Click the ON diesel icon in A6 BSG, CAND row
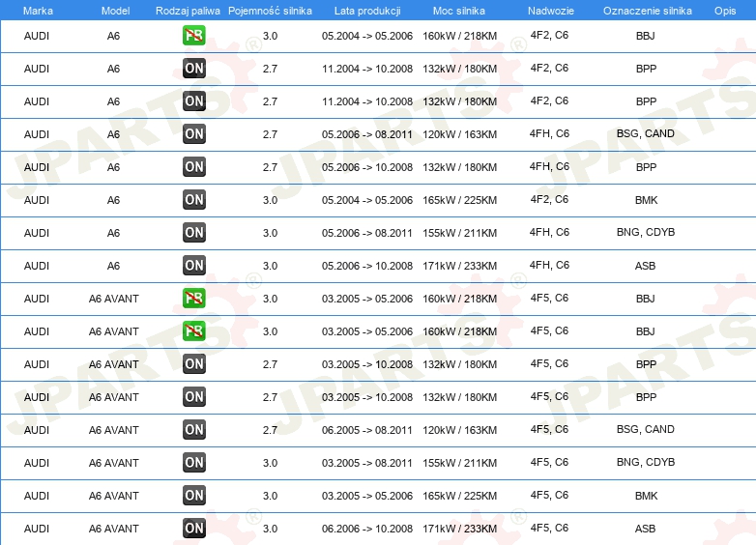This screenshot has width=756, height=545. pos(193,134)
